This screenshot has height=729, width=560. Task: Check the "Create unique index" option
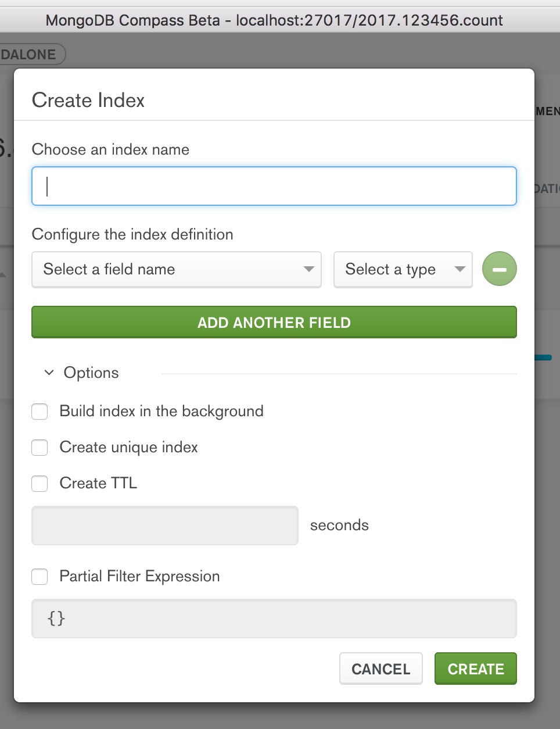[x=40, y=448]
